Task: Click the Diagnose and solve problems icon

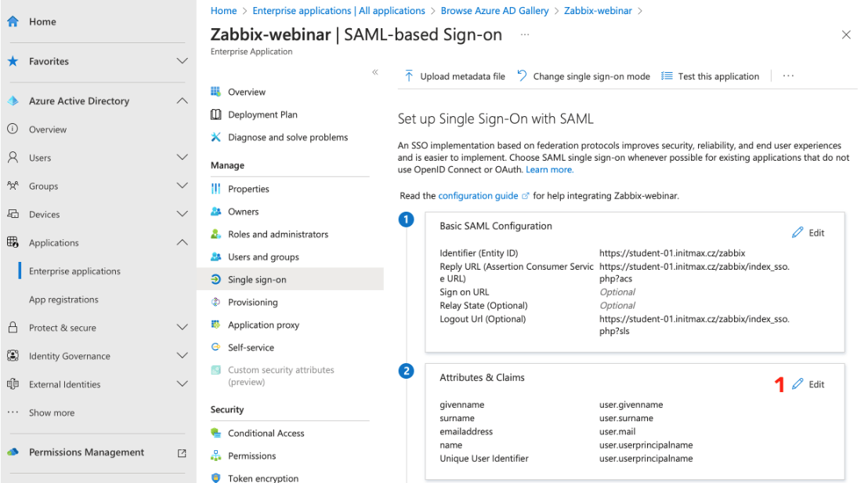Action: click(216, 137)
